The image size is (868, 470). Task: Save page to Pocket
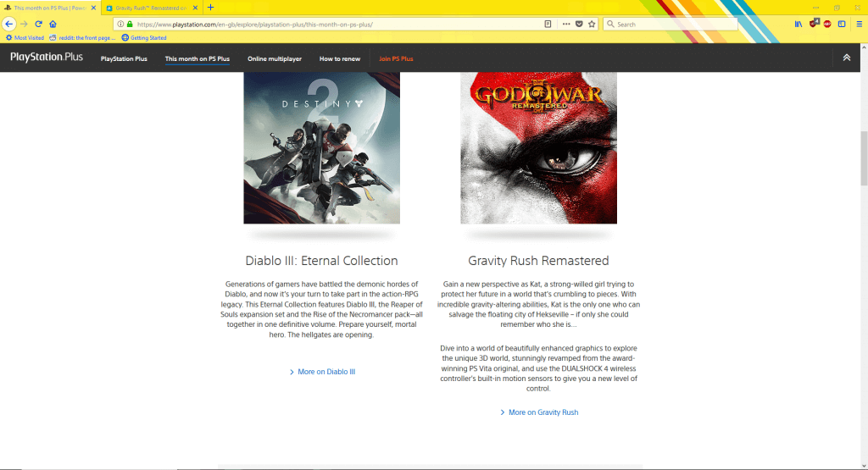[579, 24]
